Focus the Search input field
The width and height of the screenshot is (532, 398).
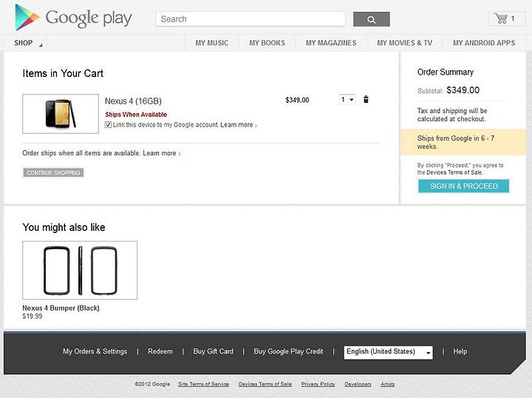(250, 19)
